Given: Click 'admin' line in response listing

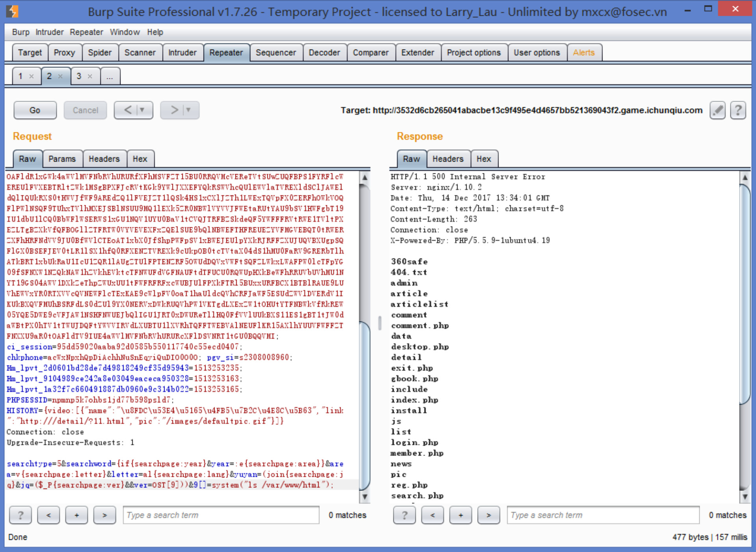Looking at the screenshot, I should 404,283.
